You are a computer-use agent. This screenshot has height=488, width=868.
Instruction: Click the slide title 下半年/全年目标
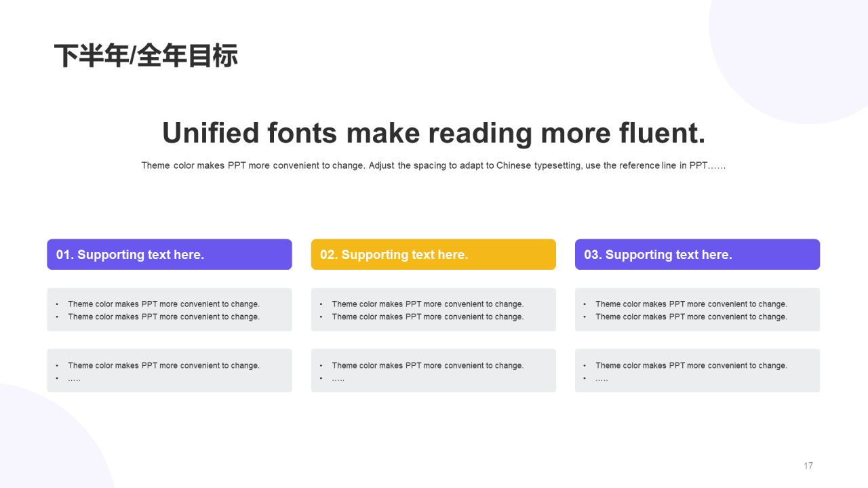click(146, 56)
